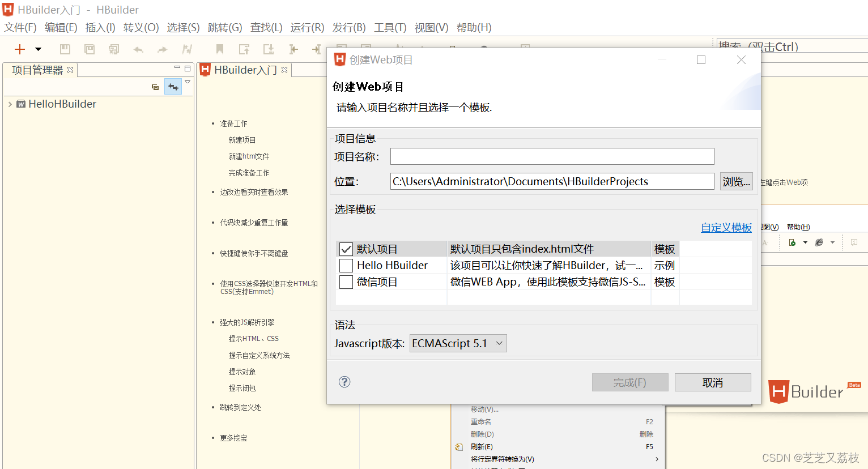Click the 位置 path input field
This screenshot has height=469, width=868.
pyautogui.click(x=552, y=181)
